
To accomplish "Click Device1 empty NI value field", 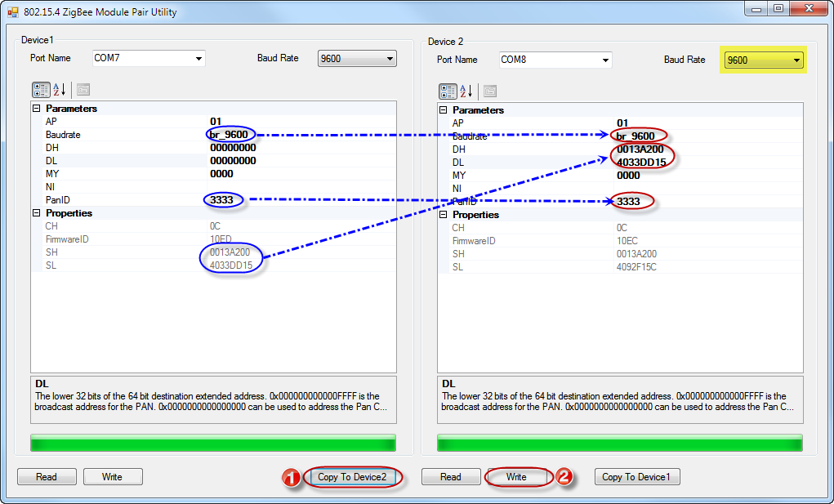I will click(301, 187).
